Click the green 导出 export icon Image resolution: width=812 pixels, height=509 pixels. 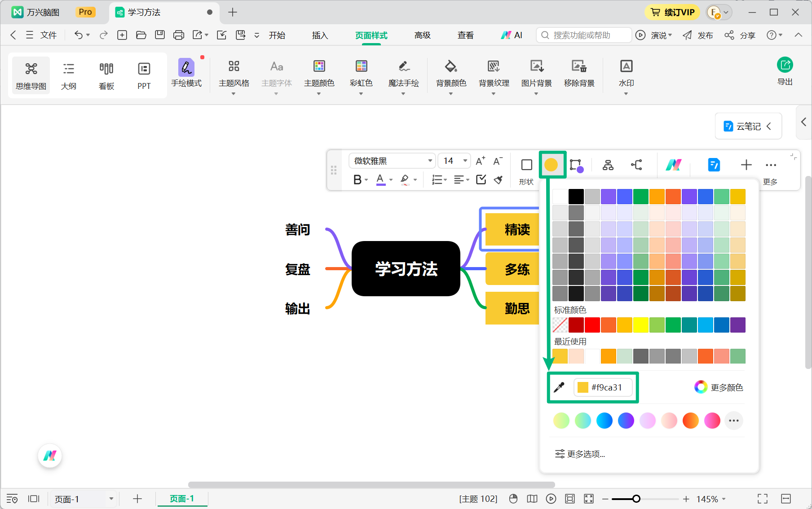[x=785, y=65]
